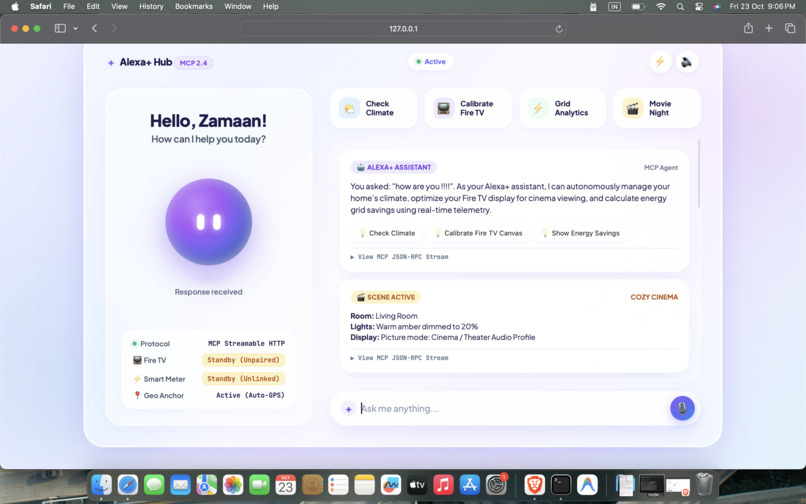This screenshot has width=806, height=504.
Task: Click the ALEXA+ ASSISTANT label tag
Action: tap(394, 167)
